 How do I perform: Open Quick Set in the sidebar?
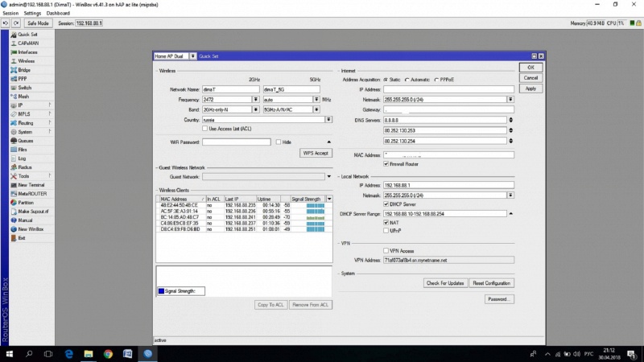[x=27, y=35]
